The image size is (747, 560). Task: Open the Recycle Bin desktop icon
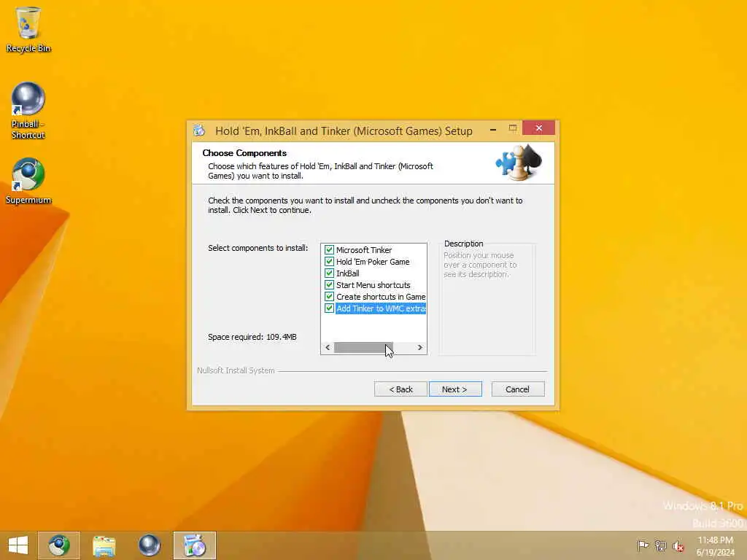point(28,29)
